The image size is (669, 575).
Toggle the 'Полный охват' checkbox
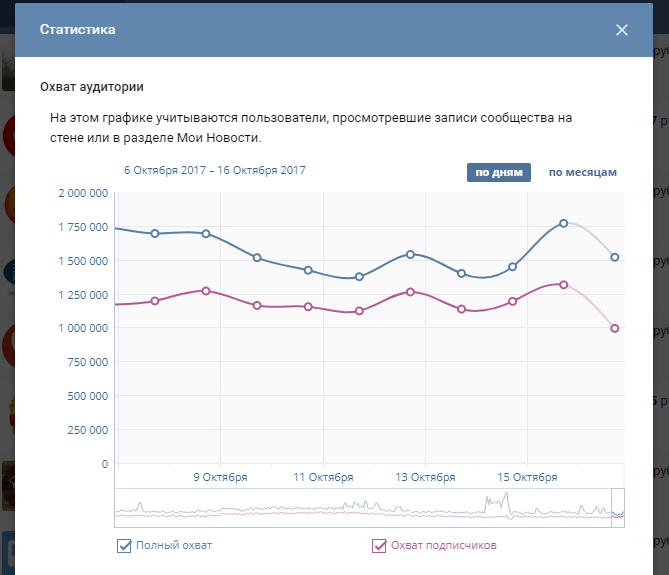tap(125, 545)
